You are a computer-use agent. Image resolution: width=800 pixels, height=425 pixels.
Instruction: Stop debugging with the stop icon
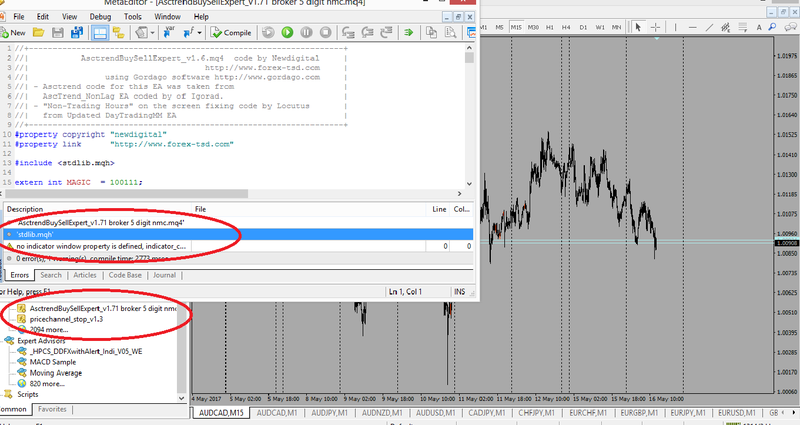pyautogui.click(x=326, y=33)
